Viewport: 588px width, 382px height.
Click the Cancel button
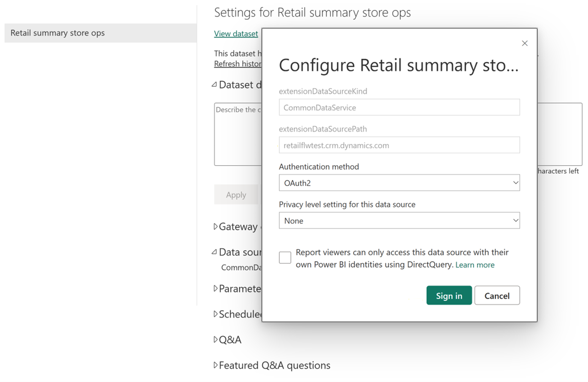pos(497,295)
